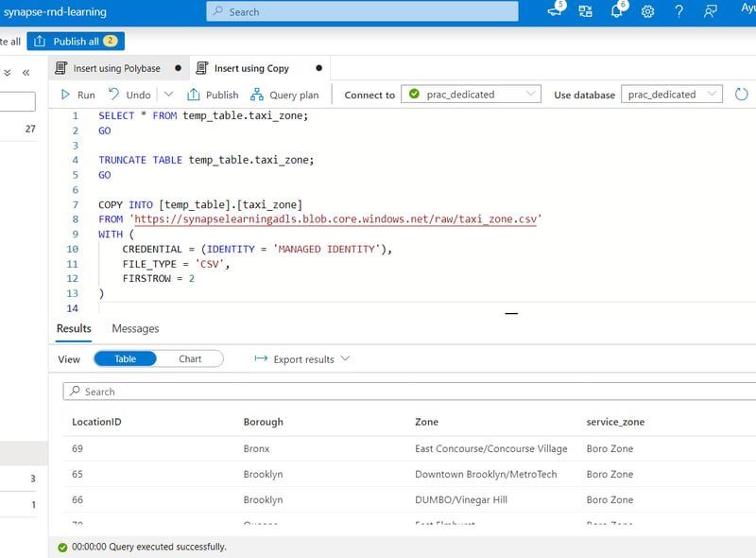Click the expand-all double down chevron
756x558 pixels.
coord(8,73)
